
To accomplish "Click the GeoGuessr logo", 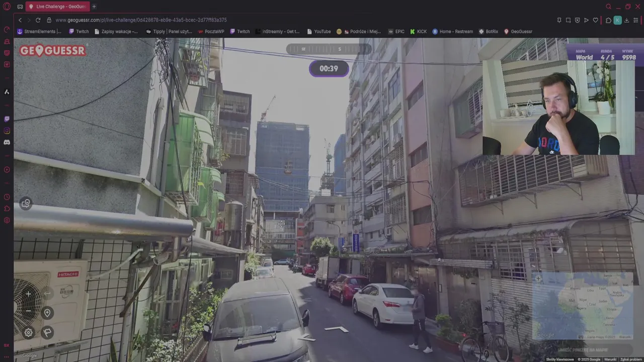I will pyautogui.click(x=53, y=50).
